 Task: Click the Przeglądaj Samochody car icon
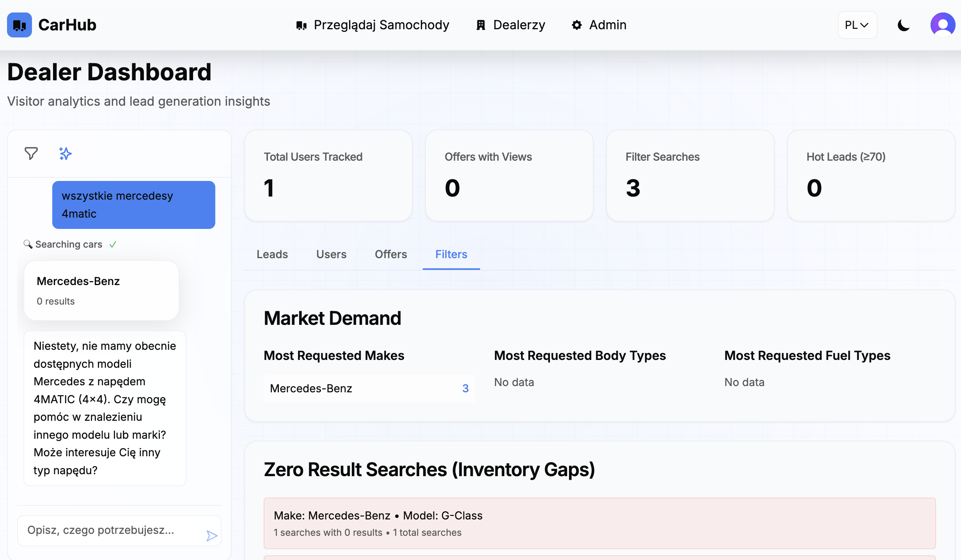301,25
